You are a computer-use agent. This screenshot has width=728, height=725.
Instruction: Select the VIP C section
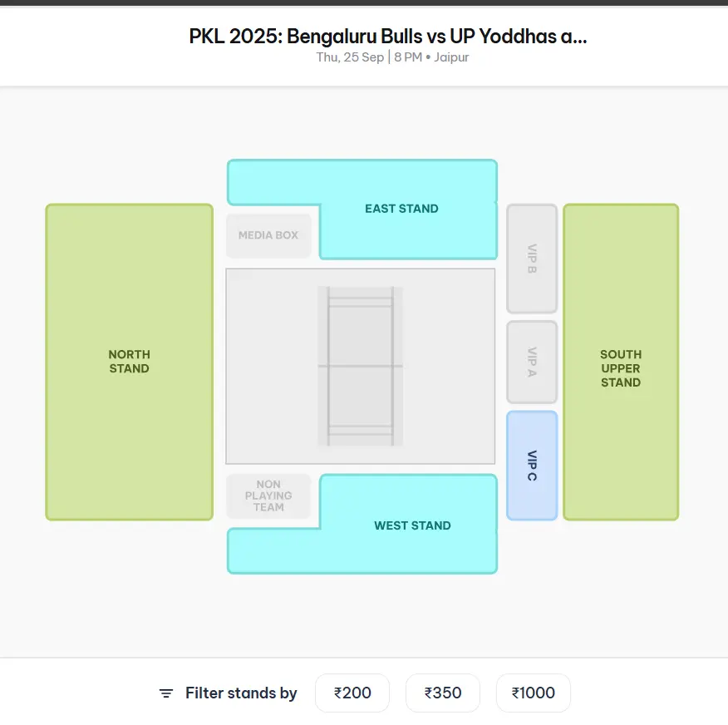pos(532,466)
